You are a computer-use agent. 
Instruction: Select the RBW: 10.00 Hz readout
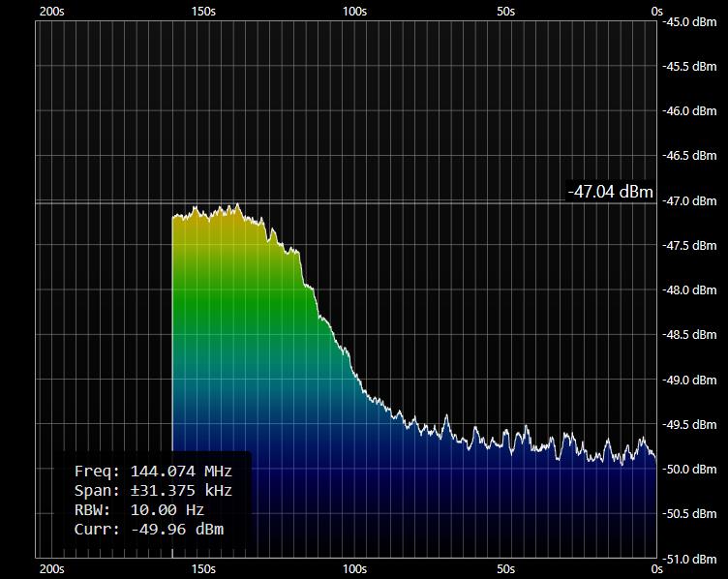click(139, 510)
